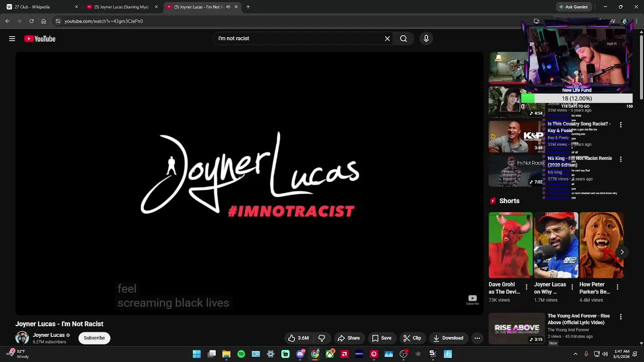Share the Joyner Lucas video

(349, 338)
